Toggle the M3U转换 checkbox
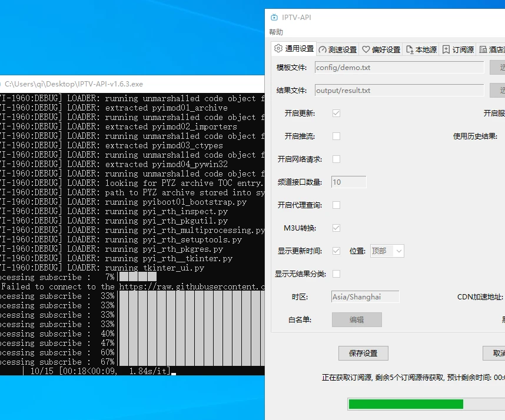 click(x=336, y=228)
